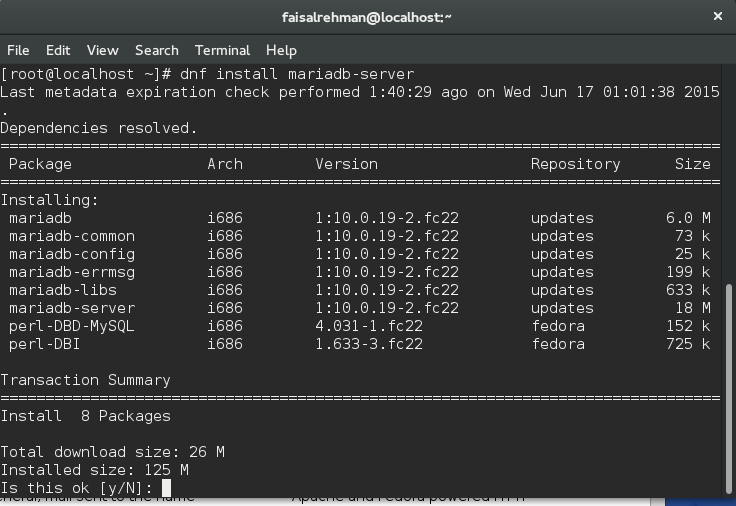Open the View menu
Screen dimensions: 736x506
(102, 50)
